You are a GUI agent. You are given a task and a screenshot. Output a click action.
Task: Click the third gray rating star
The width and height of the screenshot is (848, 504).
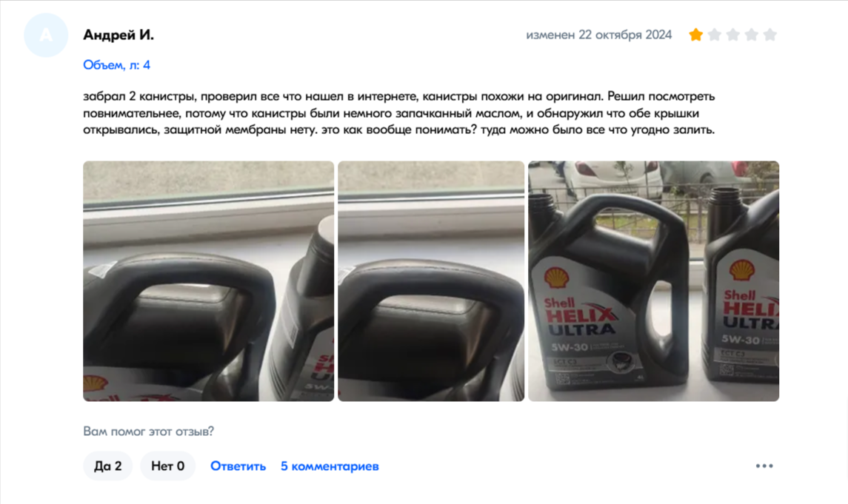point(732,35)
